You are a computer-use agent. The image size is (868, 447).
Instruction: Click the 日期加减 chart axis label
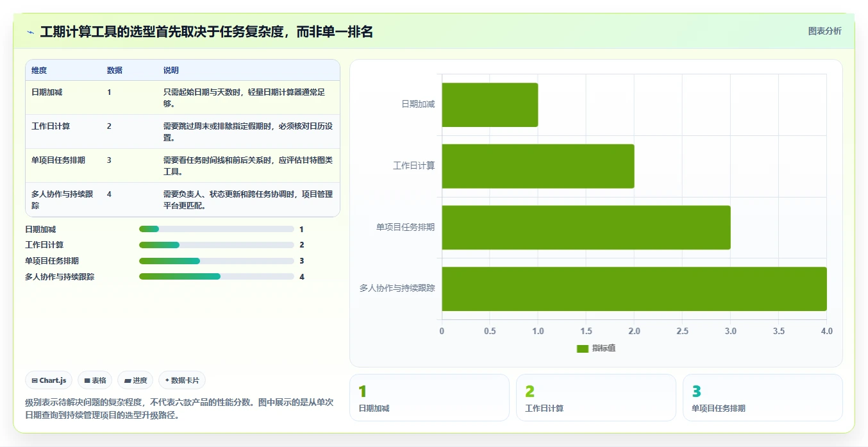click(418, 104)
